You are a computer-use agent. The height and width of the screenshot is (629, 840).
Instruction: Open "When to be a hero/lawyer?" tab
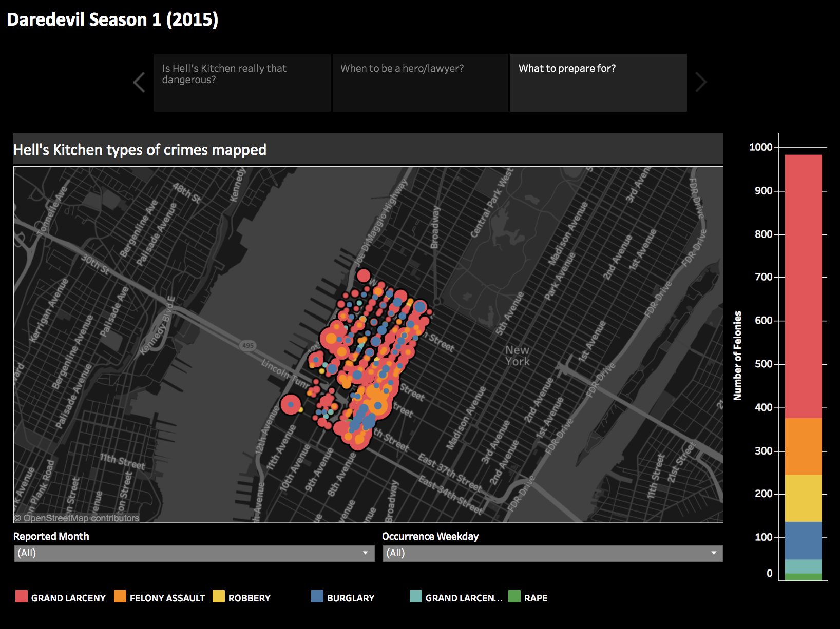coord(420,83)
